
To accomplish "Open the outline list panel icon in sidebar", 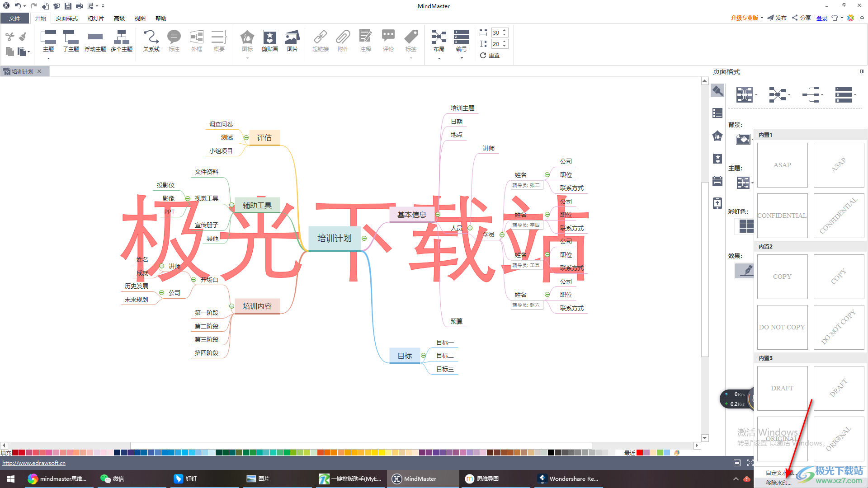I will [717, 113].
